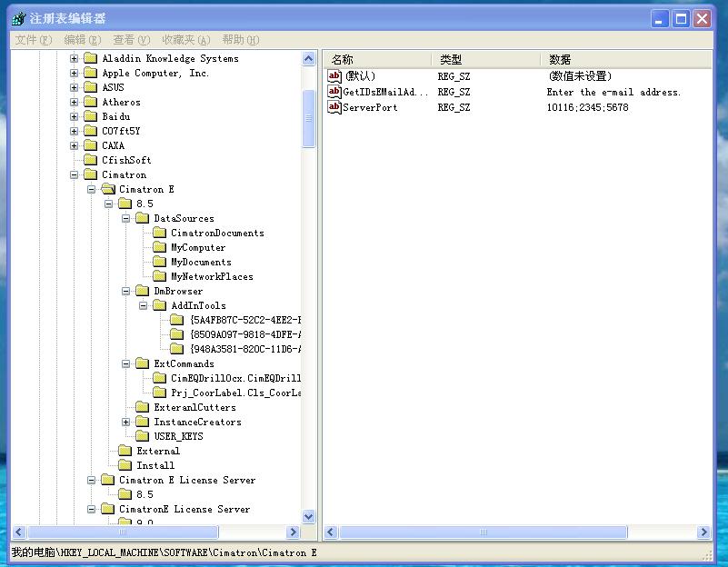Click the values pane horizontal scrollbar thumb
Image resolution: width=728 pixels, height=567 pixels.
point(483,532)
